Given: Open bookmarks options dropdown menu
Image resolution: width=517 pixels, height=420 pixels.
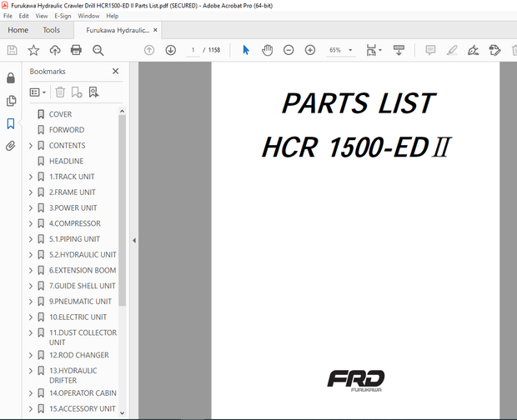Looking at the screenshot, I should pos(38,92).
